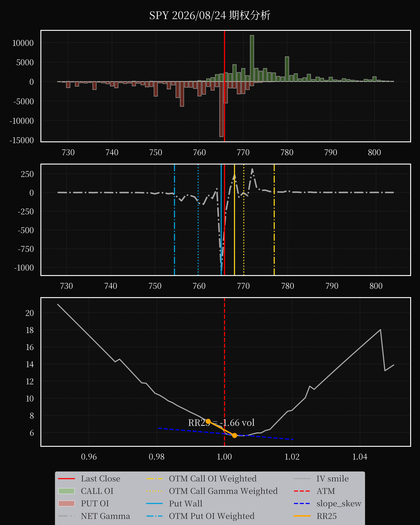Select the "slope_skew" legend label

click(x=339, y=503)
